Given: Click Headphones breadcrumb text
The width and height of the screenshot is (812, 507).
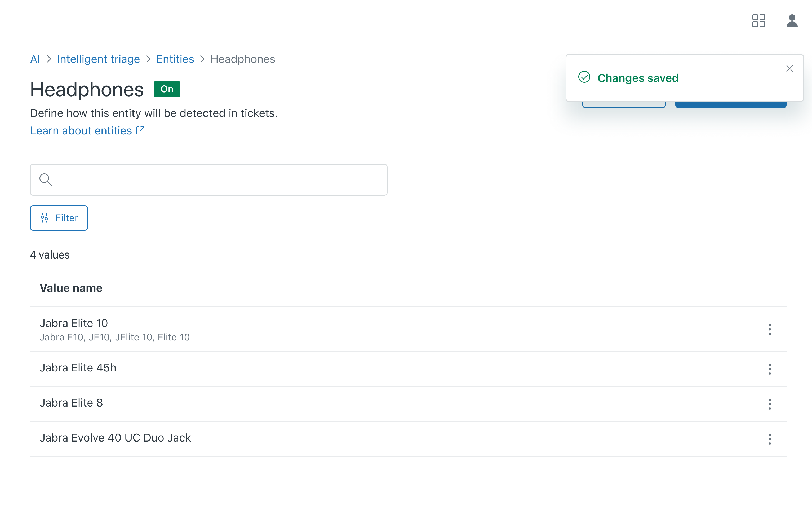Looking at the screenshot, I should click(242, 59).
